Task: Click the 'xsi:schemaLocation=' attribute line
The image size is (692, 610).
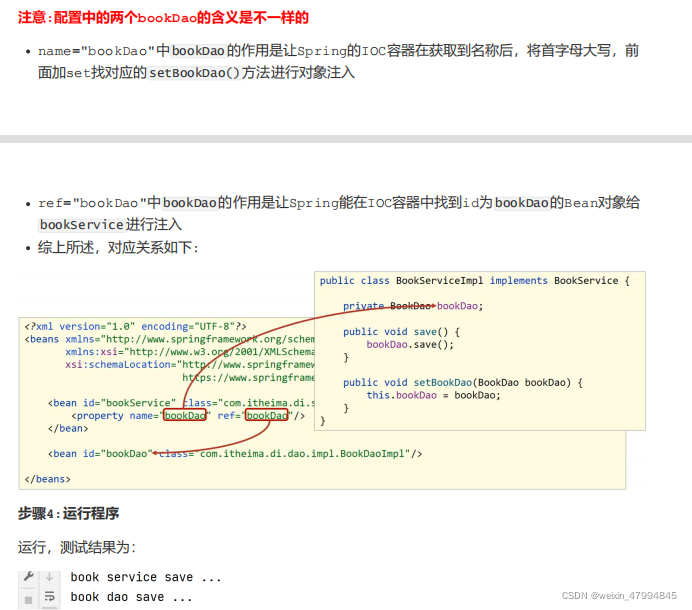Action: tap(190, 365)
